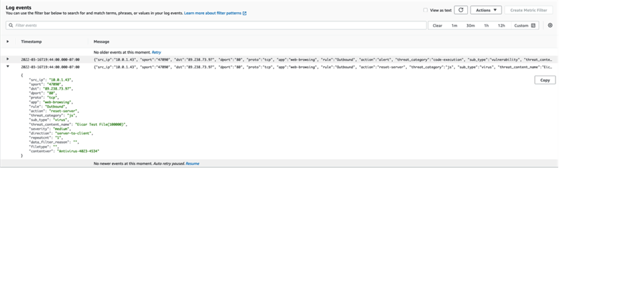Select the 1h time range

point(486,25)
